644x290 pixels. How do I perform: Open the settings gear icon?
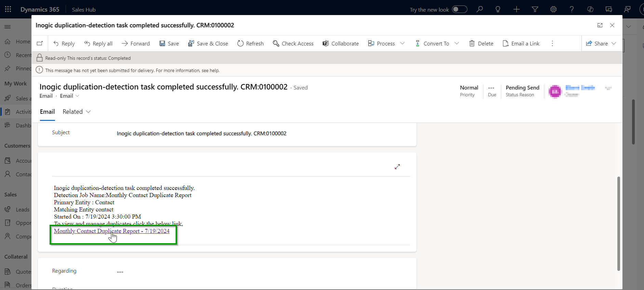pyautogui.click(x=553, y=9)
